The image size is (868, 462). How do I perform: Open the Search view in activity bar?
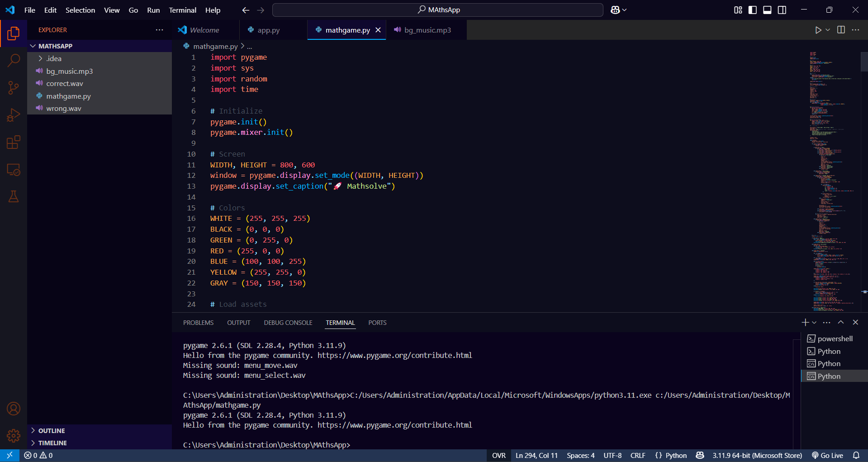[14, 60]
